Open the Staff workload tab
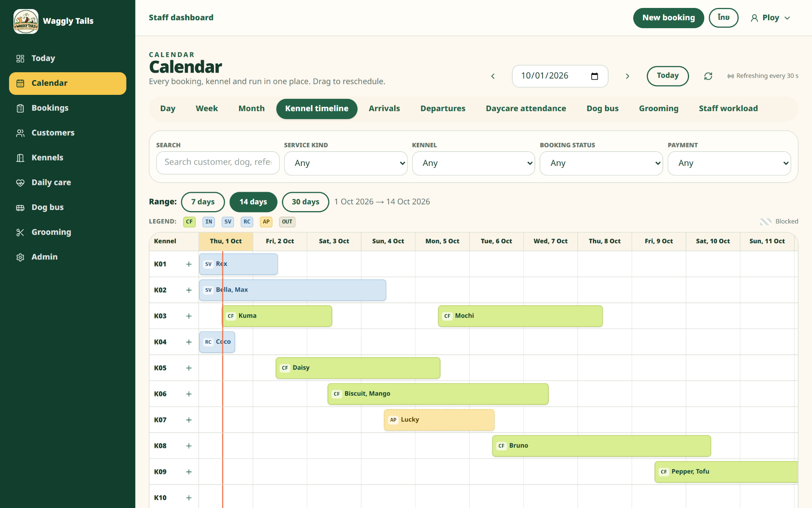This screenshot has height=508, width=812. click(728, 109)
